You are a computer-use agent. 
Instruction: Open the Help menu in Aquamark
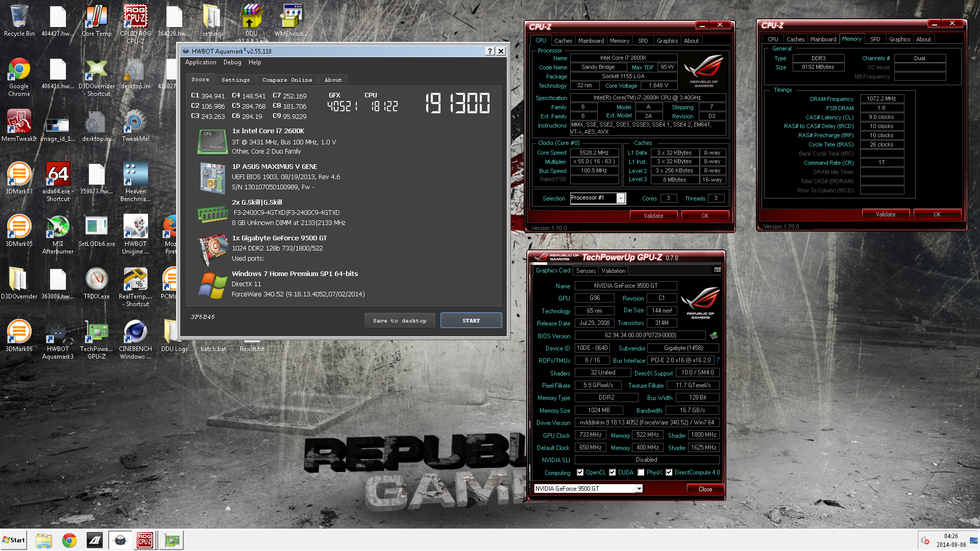point(255,62)
